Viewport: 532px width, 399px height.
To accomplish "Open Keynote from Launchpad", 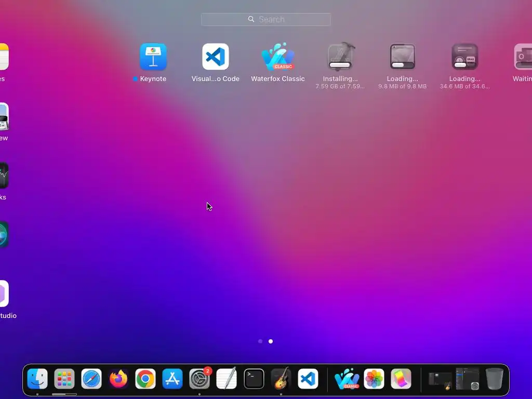I will [x=153, y=57].
